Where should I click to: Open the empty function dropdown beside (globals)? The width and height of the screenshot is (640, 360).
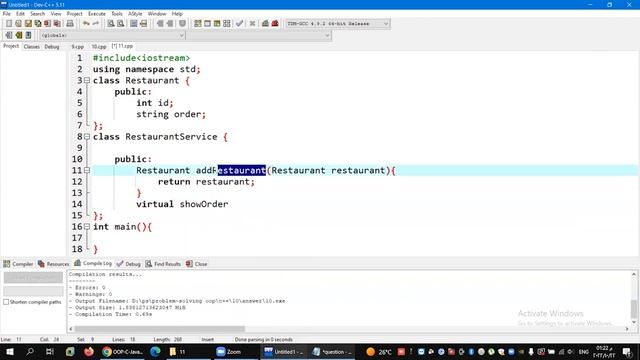tap(259, 36)
